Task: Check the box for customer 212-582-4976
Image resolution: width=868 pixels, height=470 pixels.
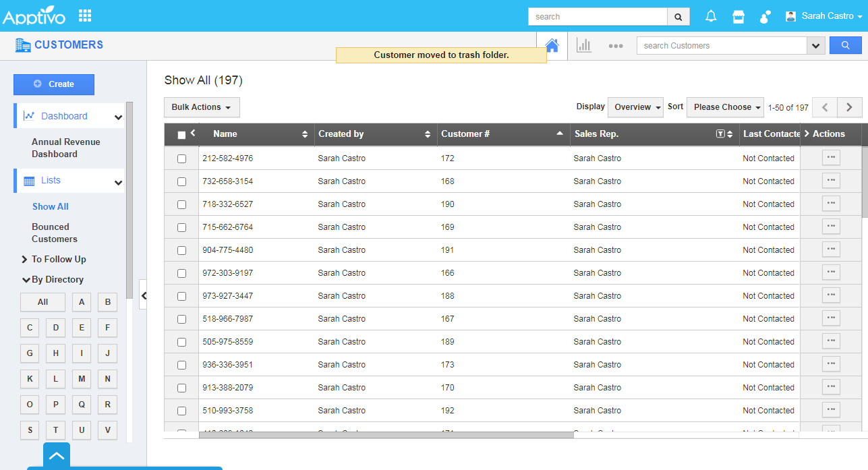Action: pyautogui.click(x=181, y=158)
